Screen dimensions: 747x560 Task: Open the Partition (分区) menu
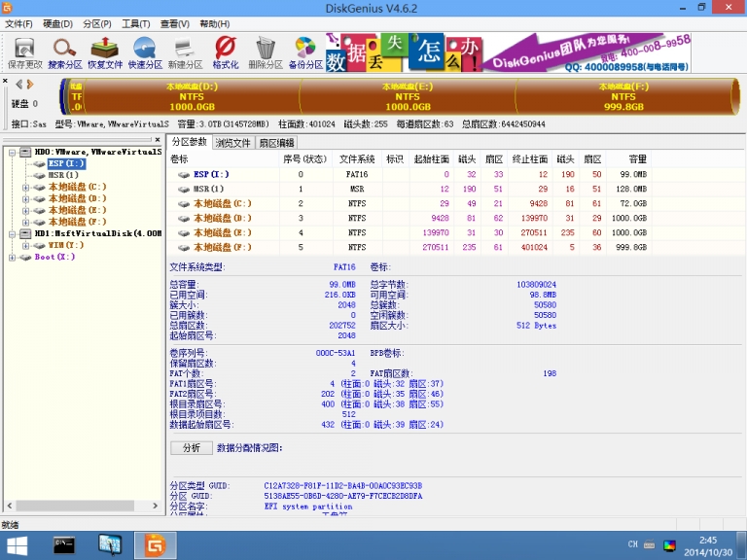(96, 23)
